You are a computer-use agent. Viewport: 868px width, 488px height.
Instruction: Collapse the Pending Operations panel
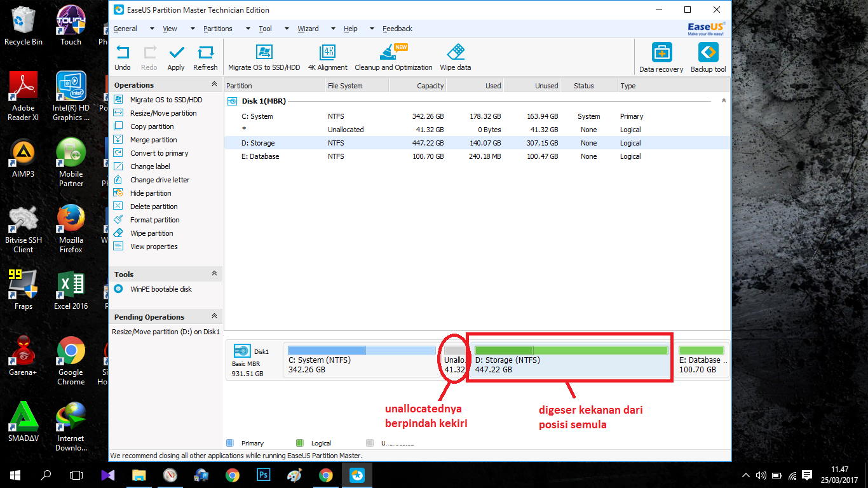(x=214, y=316)
